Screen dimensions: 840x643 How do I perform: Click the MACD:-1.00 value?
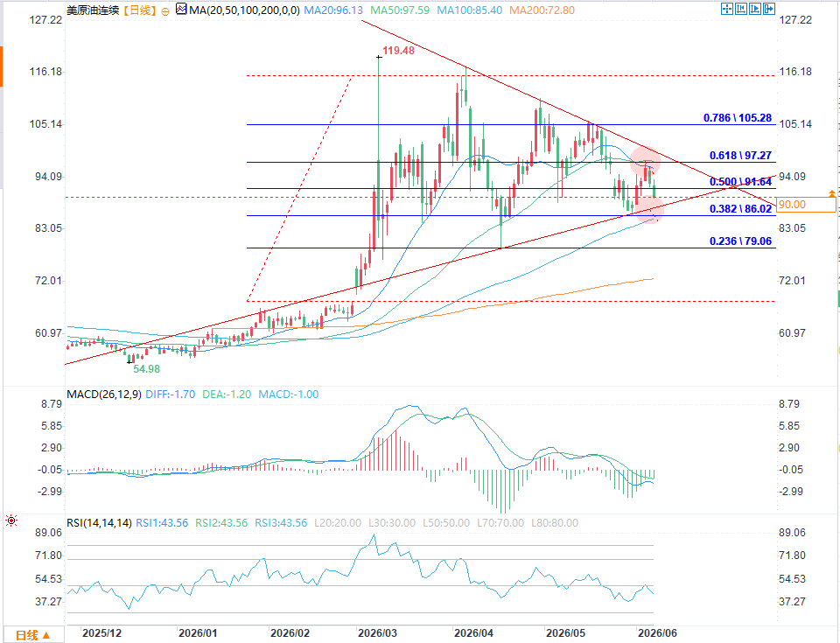[289, 395]
